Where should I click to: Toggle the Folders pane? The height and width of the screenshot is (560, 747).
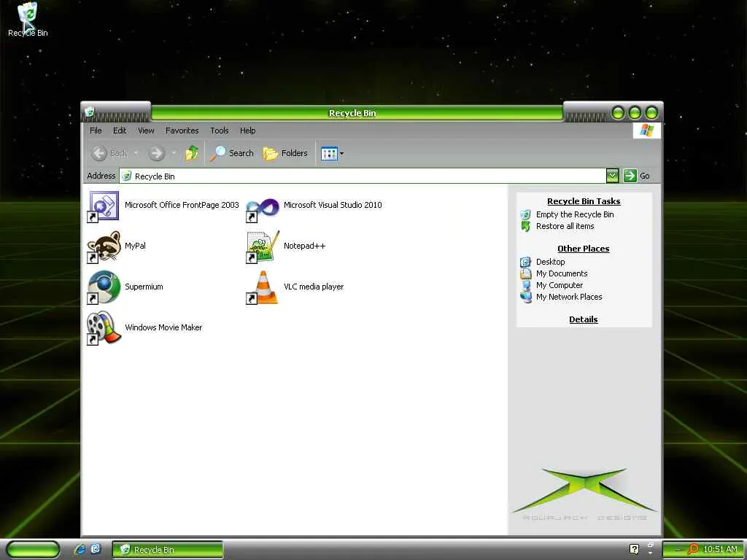[285, 153]
